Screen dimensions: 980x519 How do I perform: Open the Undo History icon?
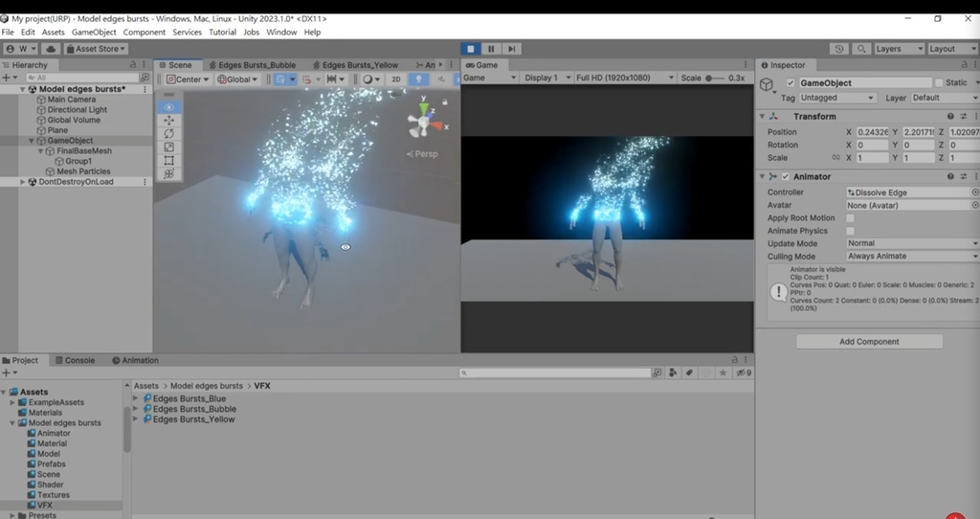click(x=838, y=49)
